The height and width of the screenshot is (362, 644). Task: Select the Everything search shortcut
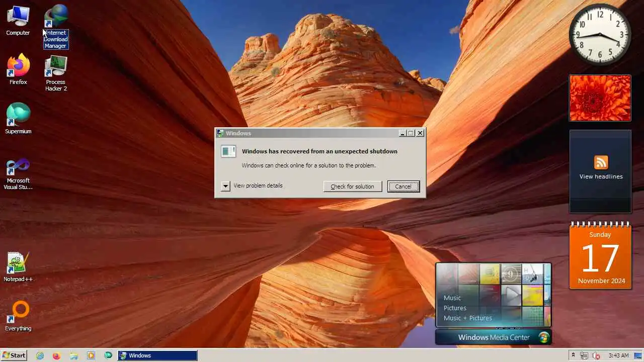click(18, 316)
